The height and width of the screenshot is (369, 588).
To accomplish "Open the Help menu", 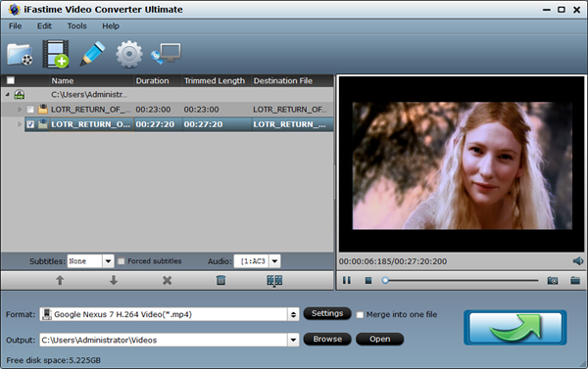I will [x=111, y=25].
